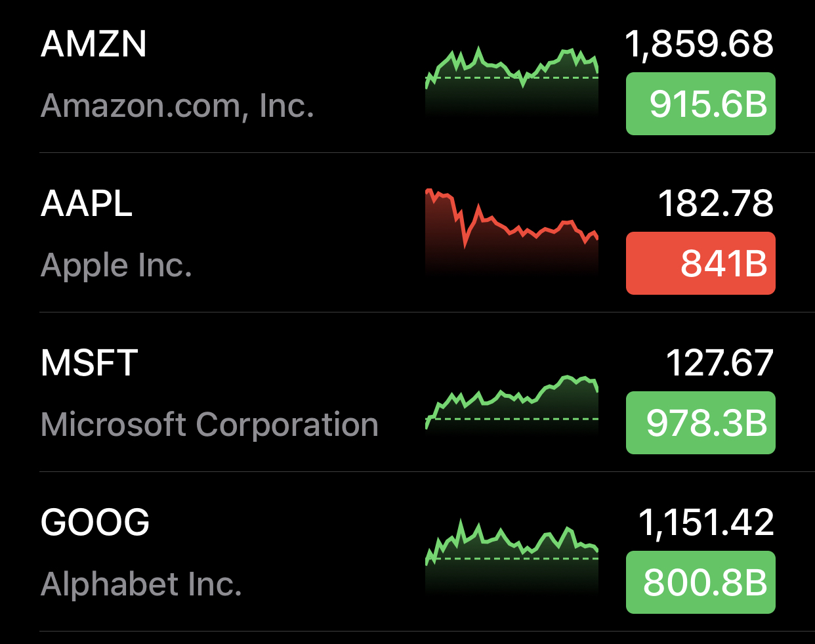Screen dimensions: 815x644
Task: Open the red AAPL sparkline chart
Action: (512, 230)
